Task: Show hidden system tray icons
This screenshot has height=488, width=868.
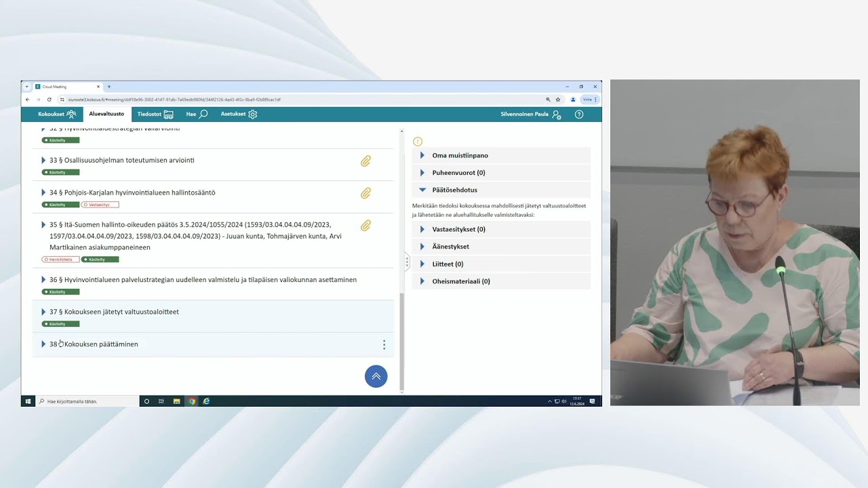Action: 550,401
